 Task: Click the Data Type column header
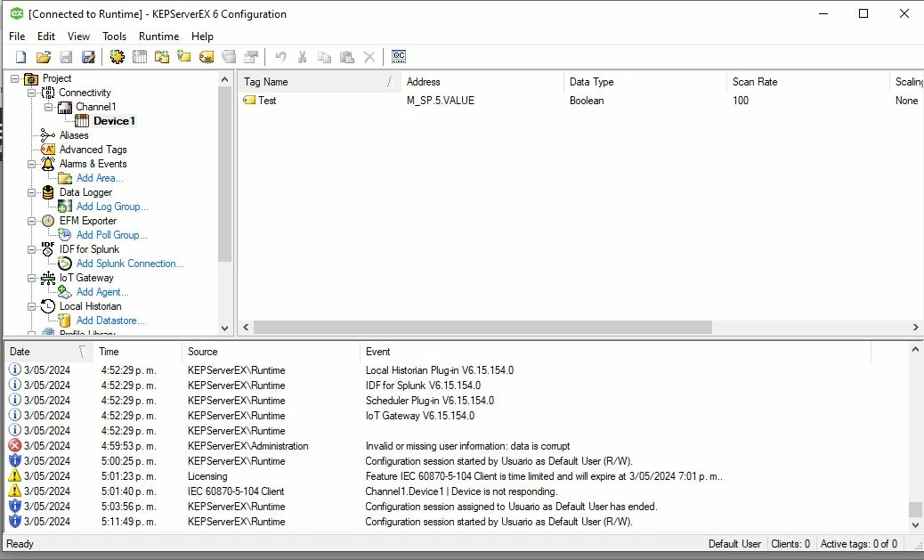point(644,82)
